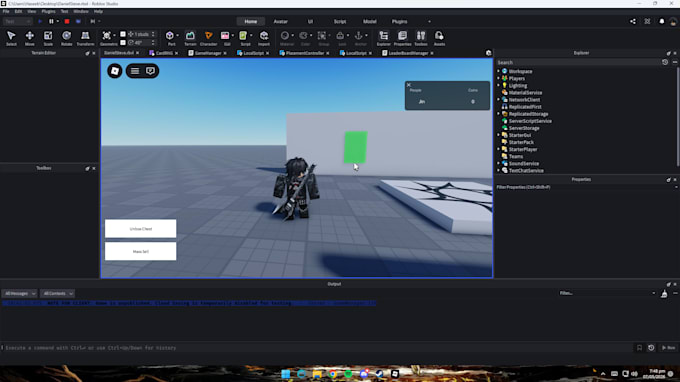Image resolution: width=680 pixels, height=382 pixels.
Task: Toggle the rotate snap angle checkbox
Action: [x=123, y=42]
